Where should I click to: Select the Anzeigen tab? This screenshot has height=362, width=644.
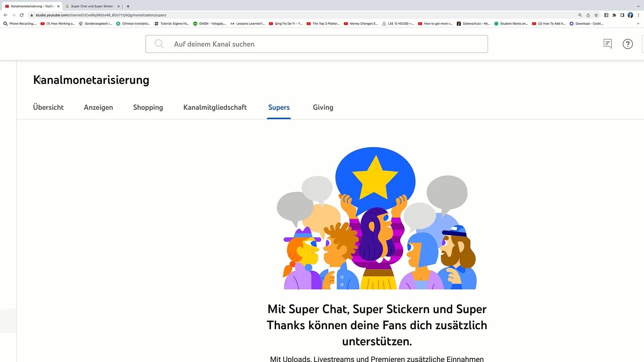coord(98,107)
